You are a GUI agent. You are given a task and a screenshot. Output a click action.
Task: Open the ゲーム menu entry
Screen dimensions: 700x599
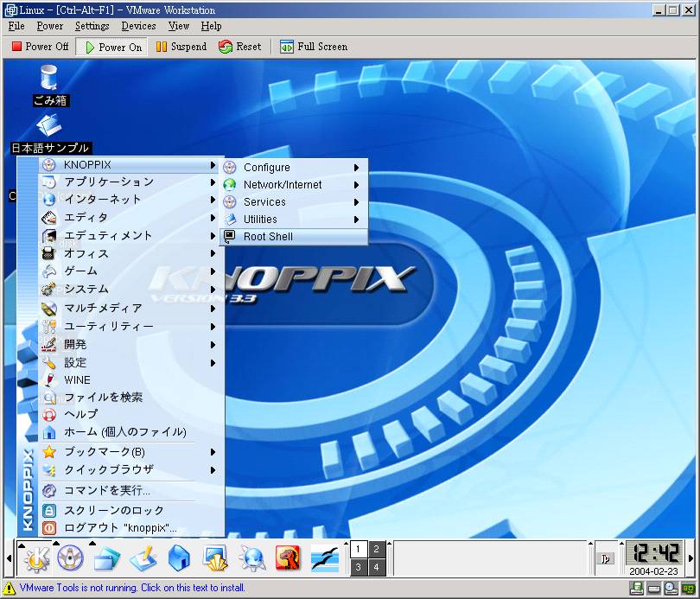point(131,271)
